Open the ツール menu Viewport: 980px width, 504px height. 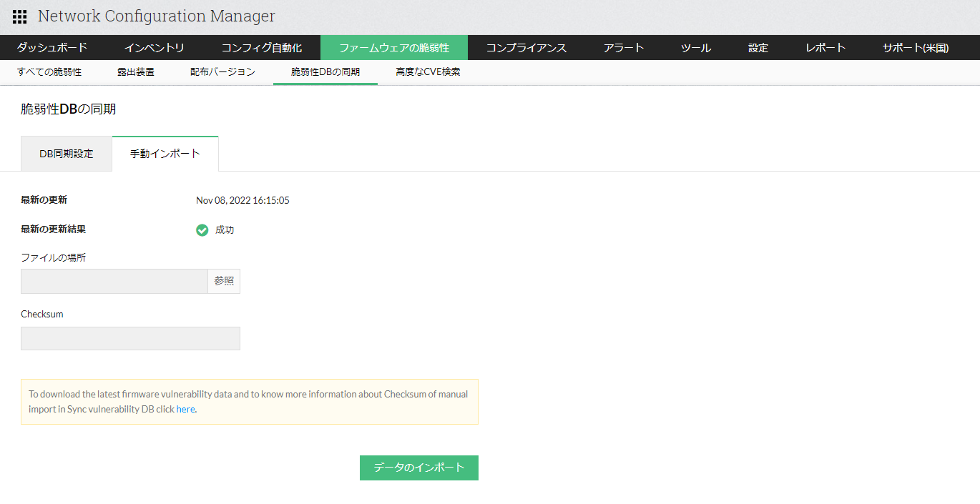(696, 48)
